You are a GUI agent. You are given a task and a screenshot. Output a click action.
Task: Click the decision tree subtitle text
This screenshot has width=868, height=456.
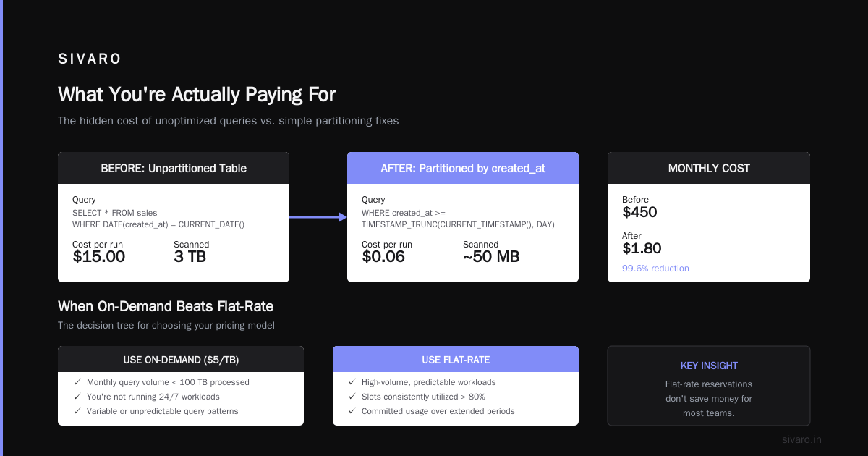click(x=166, y=326)
